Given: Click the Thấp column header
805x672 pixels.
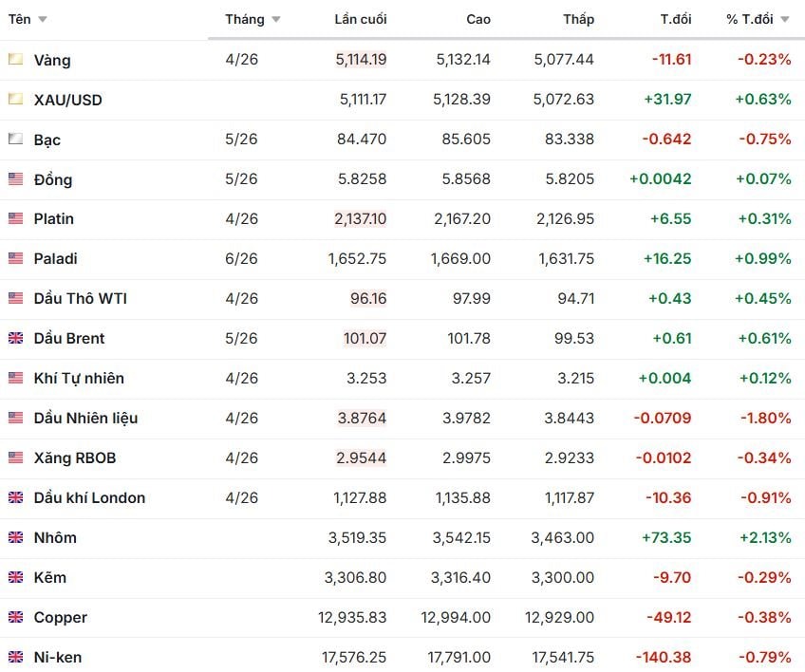Looking at the screenshot, I should [x=578, y=20].
